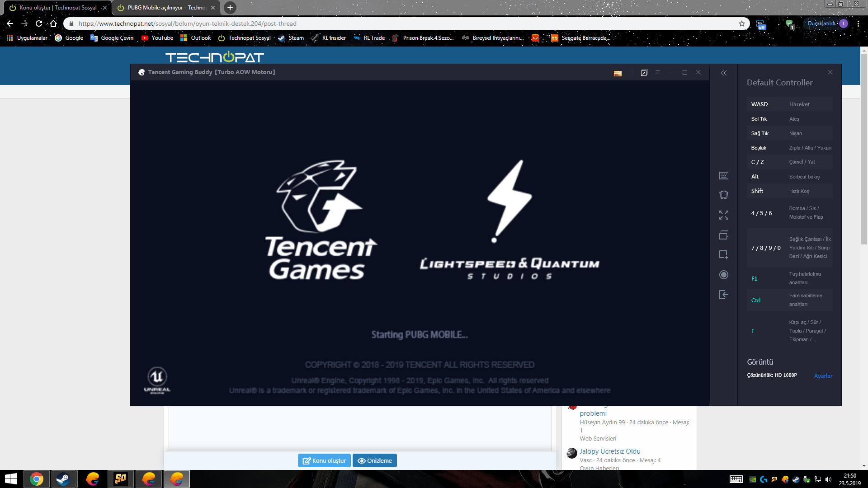Open the Tencent Gaming Buddy hamburger menu
The image size is (868, 488).
657,72
